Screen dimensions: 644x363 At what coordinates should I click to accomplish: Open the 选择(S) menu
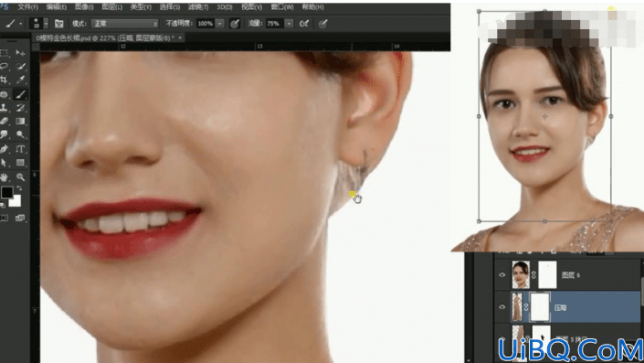pos(170,7)
